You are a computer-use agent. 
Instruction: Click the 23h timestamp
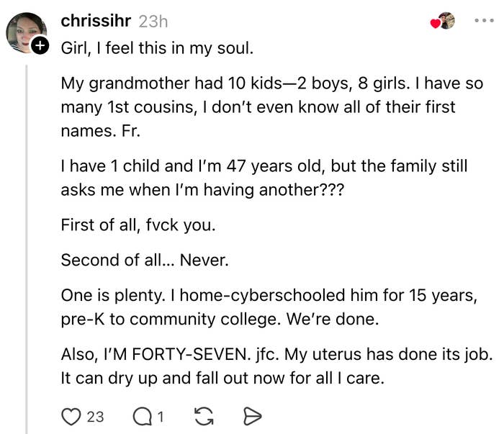(x=153, y=21)
